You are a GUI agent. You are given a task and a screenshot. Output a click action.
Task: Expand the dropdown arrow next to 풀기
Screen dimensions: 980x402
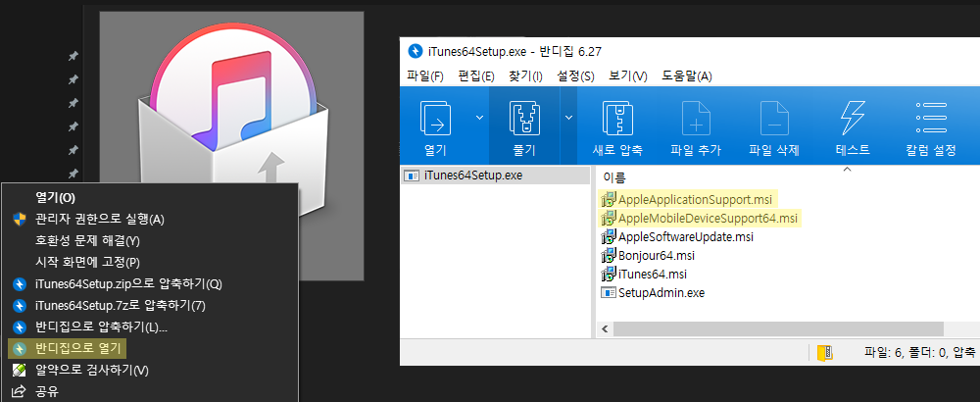tap(568, 117)
